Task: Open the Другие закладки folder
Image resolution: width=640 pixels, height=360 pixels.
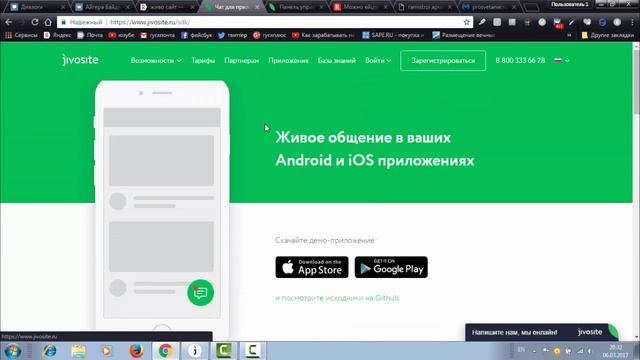Action: (608, 36)
